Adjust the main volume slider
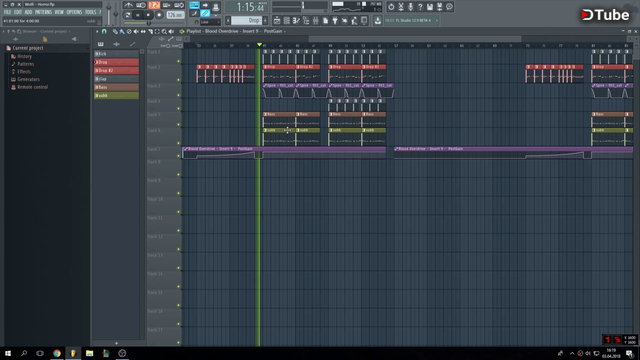 (109, 13)
